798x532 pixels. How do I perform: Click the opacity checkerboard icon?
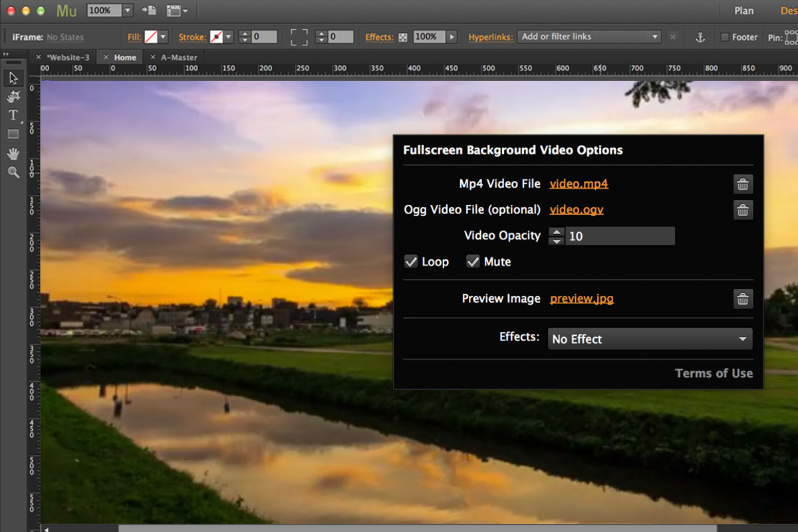tap(403, 37)
